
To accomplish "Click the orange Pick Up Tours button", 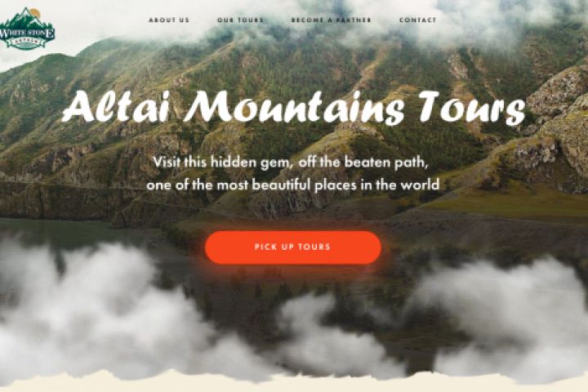I will 293,247.
